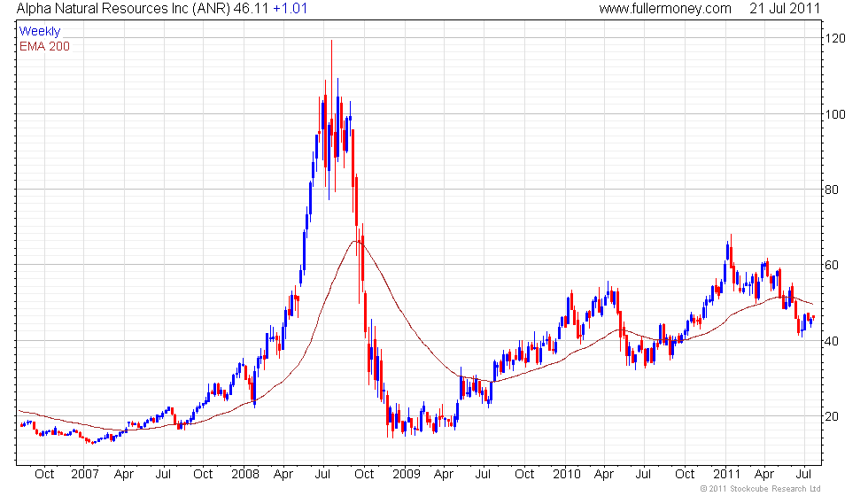Click the '80' price axis label
This screenshot has width=868, height=496.
click(x=832, y=190)
